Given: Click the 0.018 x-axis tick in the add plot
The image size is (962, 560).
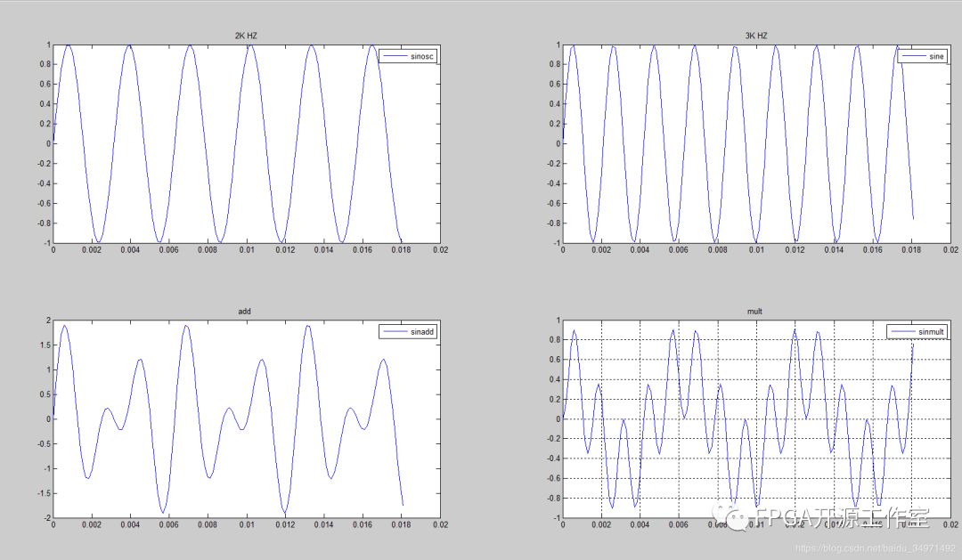Looking at the screenshot, I should tap(400, 525).
